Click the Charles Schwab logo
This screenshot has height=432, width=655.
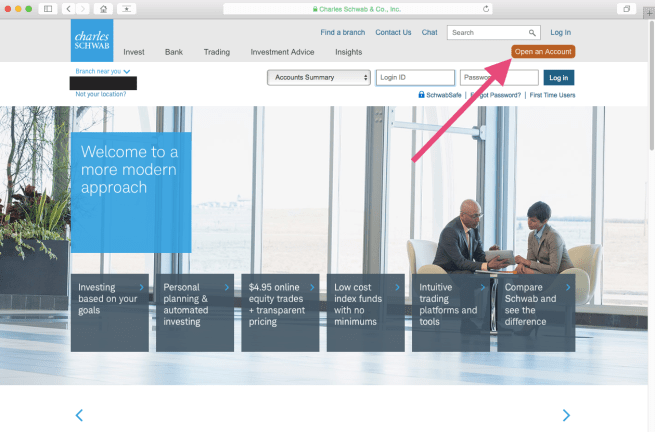(92, 40)
